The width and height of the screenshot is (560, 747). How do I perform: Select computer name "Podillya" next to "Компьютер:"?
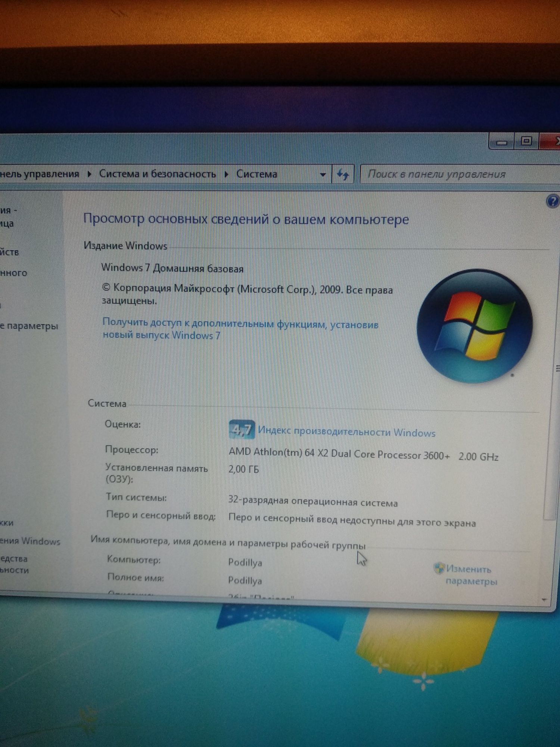[245, 562]
